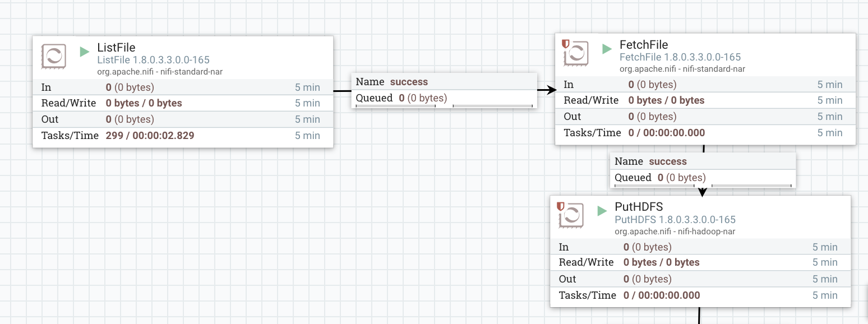The image size is (868, 324).
Task: Select the success connection between ListFile and FetchFile
Action: pos(443,90)
